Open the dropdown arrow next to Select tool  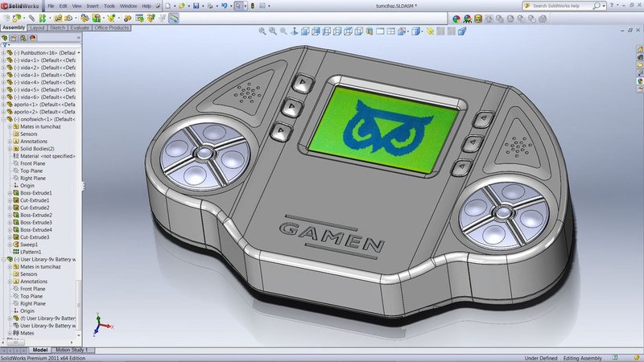pyautogui.click(x=246, y=6)
